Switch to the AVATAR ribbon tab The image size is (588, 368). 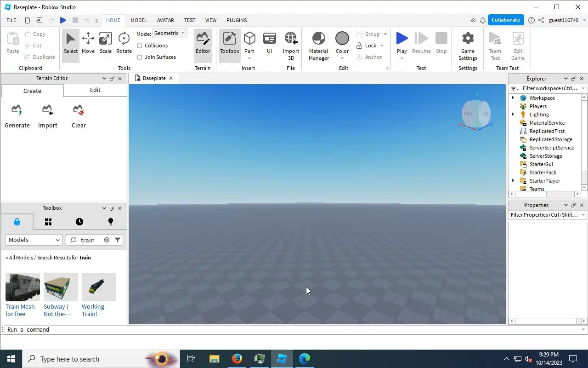tap(165, 20)
